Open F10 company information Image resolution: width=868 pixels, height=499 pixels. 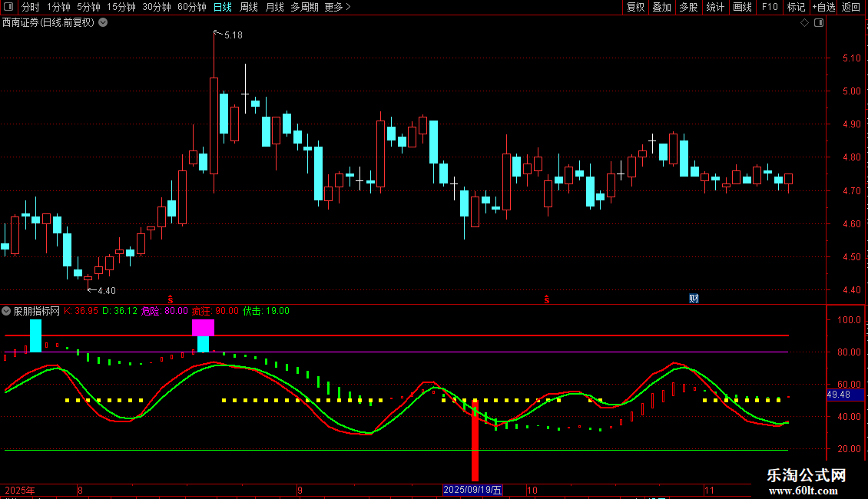(x=770, y=7)
